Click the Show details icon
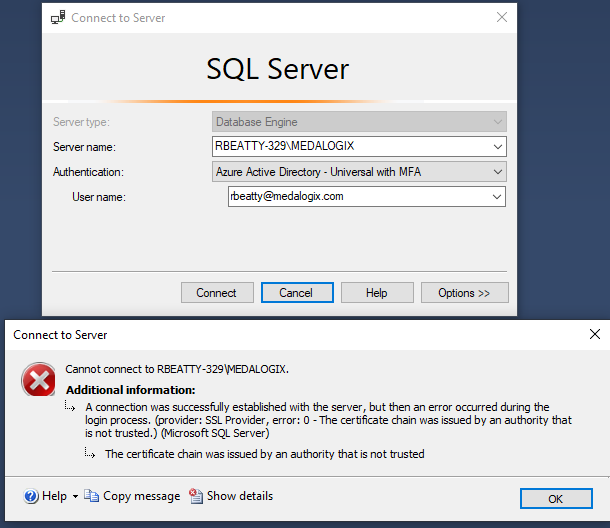This screenshot has height=528, width=610. coord(196,496)
